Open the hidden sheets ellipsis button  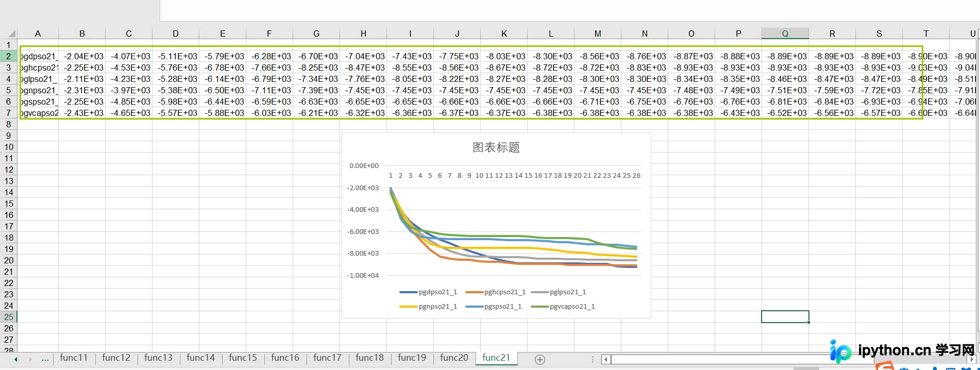click(45, 359)
